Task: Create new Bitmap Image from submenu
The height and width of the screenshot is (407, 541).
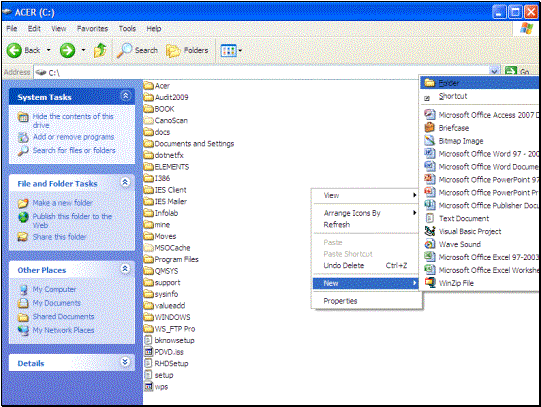Action: 480,141
